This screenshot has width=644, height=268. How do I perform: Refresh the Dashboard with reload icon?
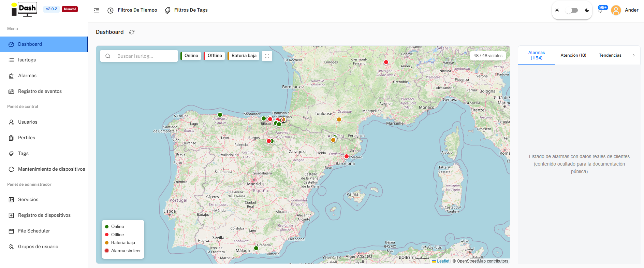point(132,32)
